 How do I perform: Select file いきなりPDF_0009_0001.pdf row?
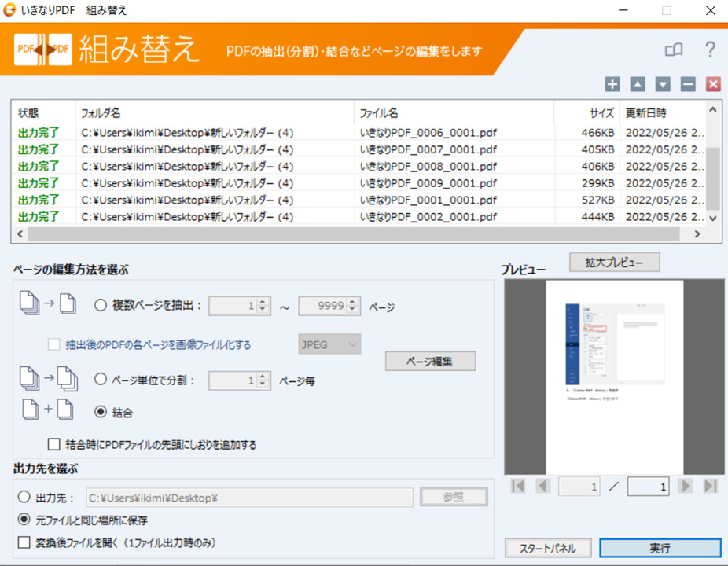point(358,183)
